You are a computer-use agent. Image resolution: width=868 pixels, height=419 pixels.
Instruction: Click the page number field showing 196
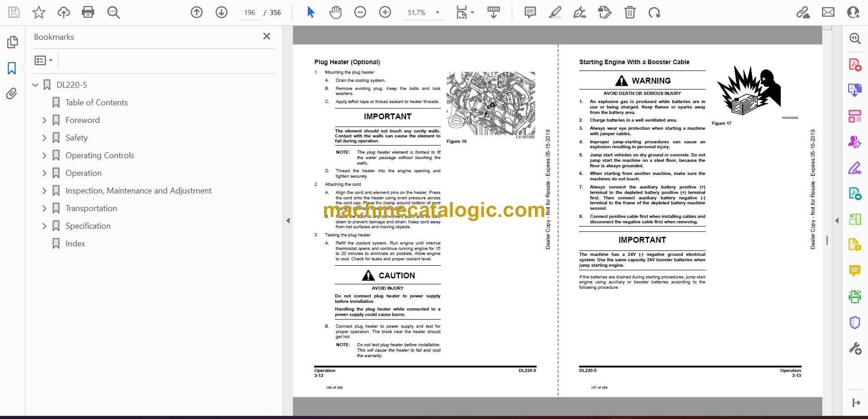pos(250,13)
